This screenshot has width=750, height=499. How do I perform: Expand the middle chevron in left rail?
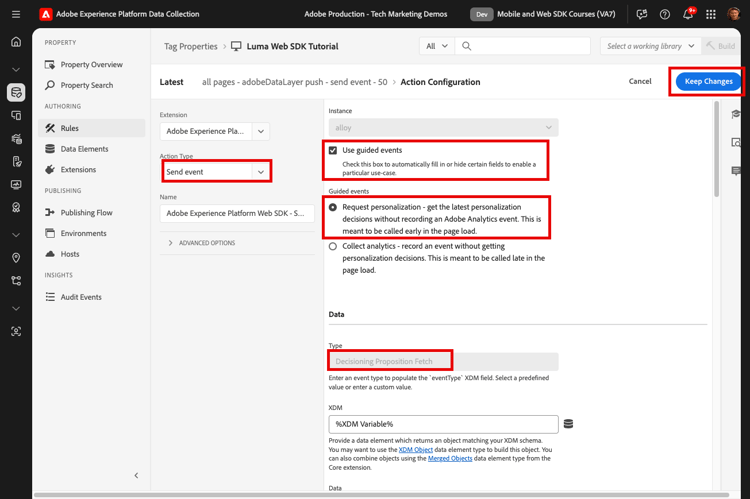(16, 235)
